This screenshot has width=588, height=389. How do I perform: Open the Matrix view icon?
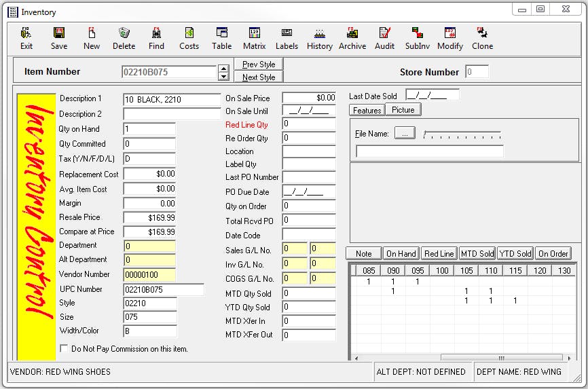[x=254, y=38]
